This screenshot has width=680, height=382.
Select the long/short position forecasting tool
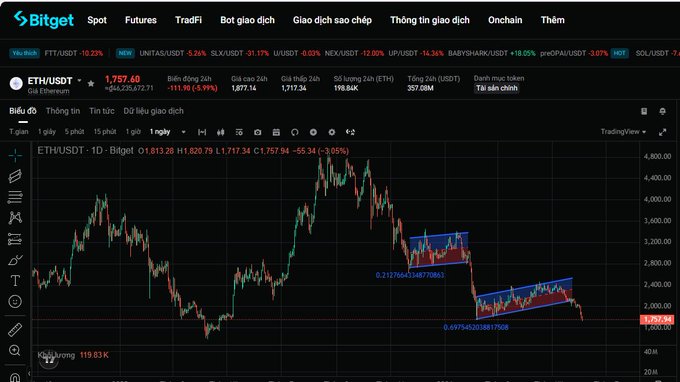(x=15, y=239)
